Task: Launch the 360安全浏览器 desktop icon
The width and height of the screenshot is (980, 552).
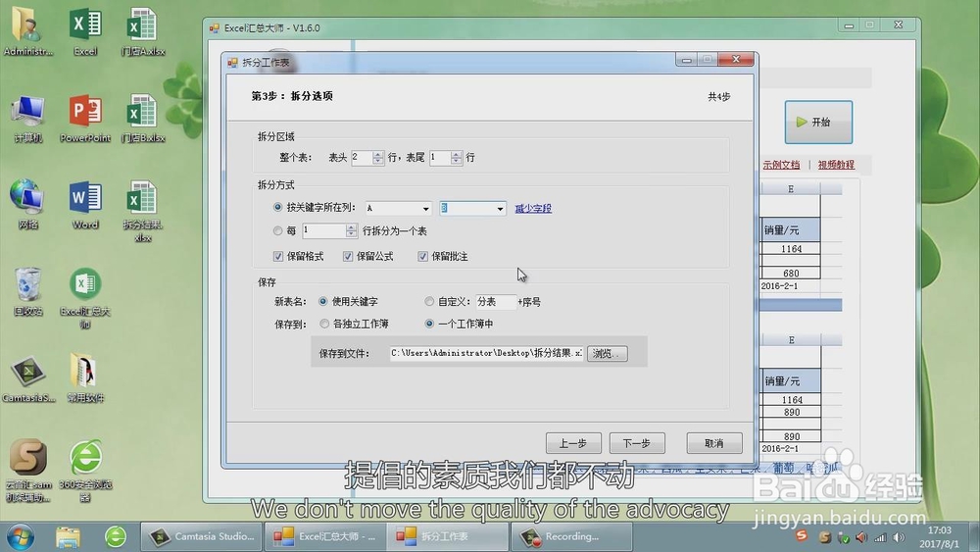Action: tap(85, 470)
